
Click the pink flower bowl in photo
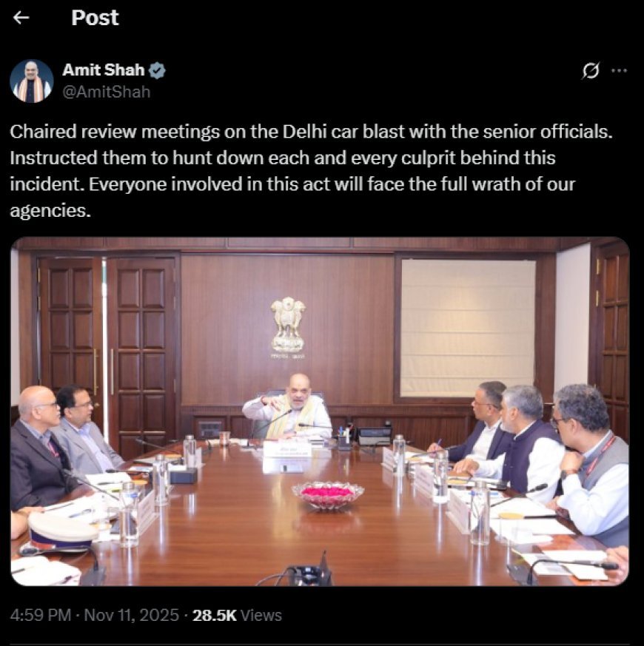pos(328,495)
